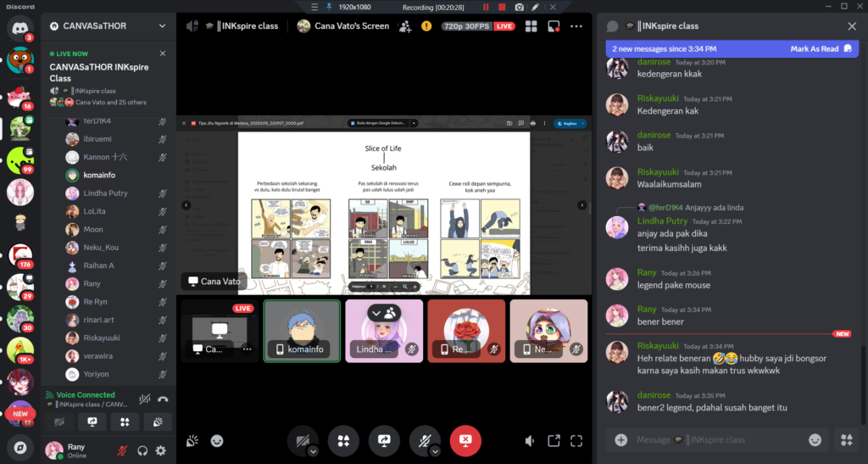Select user Neku_Kou in voice list

click(x=101, y=248)
